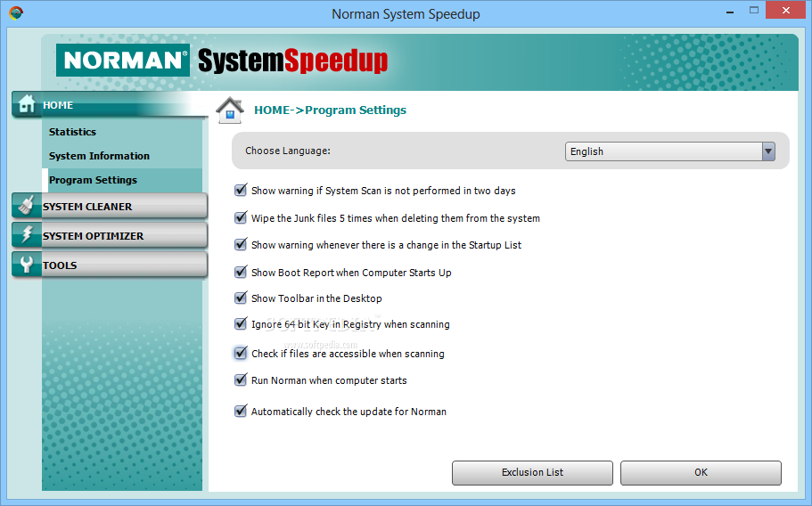Open the language dropdown arrow
Screen dimensions: 812x506
click(768, 151)
